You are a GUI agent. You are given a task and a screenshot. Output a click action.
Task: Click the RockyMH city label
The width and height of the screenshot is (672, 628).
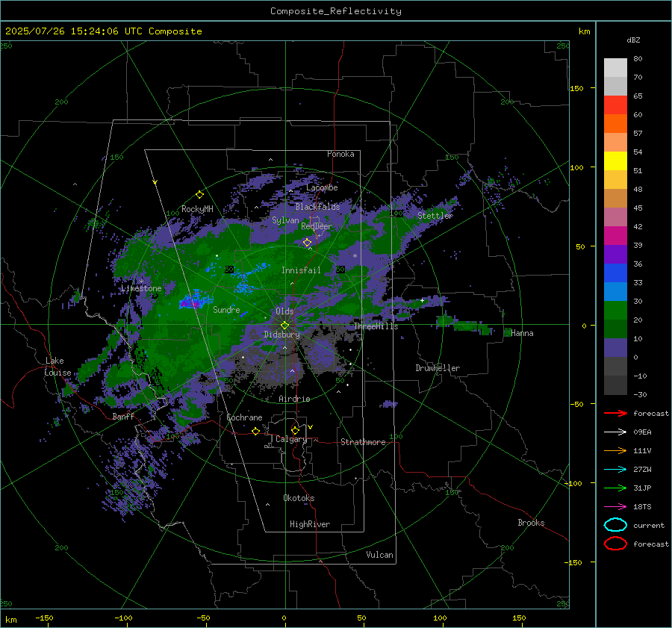[x=197, y=209]
